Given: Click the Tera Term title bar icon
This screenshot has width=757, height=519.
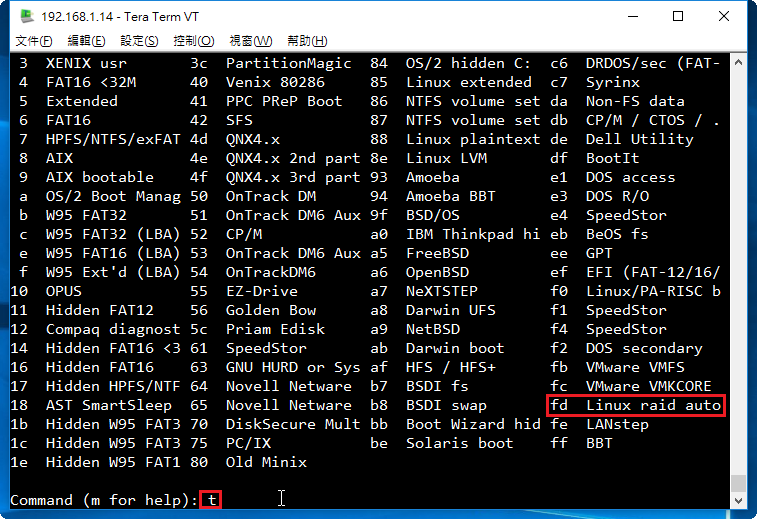Looking at the screenshot, I should click(x=27, y=16).
